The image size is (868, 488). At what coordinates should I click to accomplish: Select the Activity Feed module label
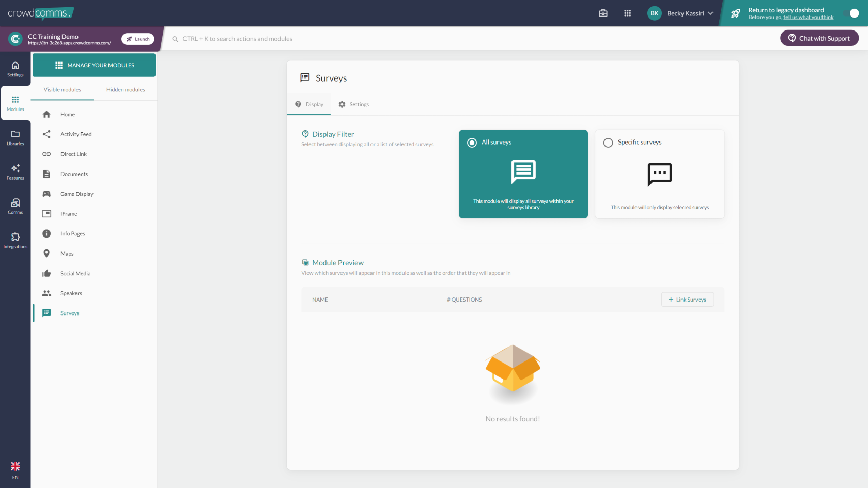click(76, 134)
